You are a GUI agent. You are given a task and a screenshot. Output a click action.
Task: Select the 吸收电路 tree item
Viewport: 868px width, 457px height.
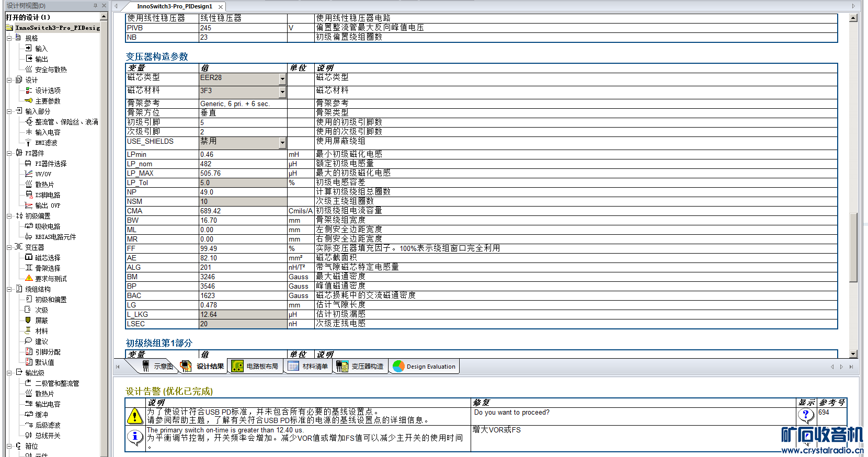coord(48,226)
